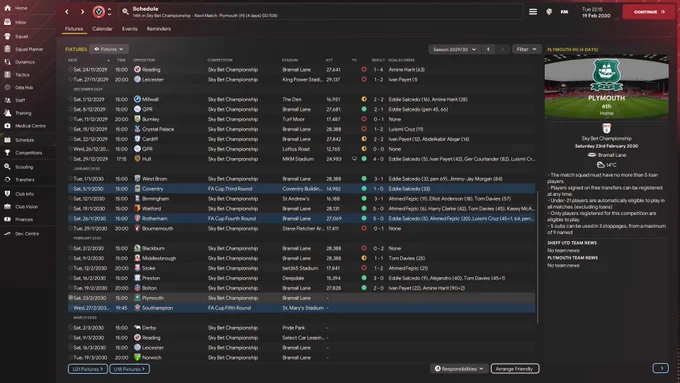Image resolution: width=680 pixels, height=383 pixels.
Task: Open the Training sidebar icon
Action: (7, 113)
